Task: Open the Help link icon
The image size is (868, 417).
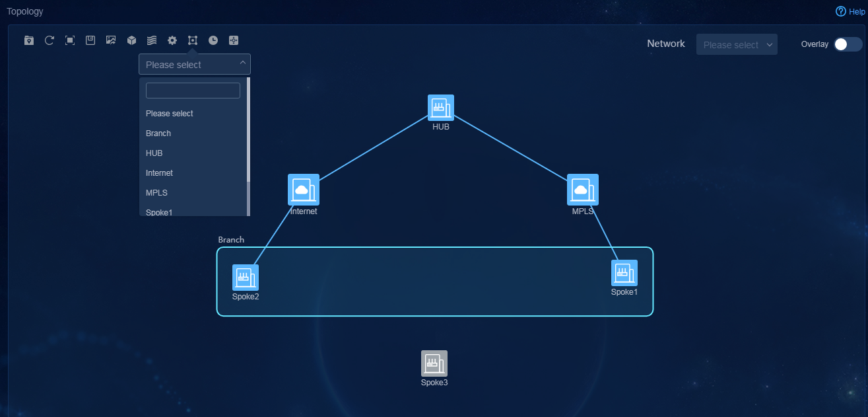Action: (841, 11)
